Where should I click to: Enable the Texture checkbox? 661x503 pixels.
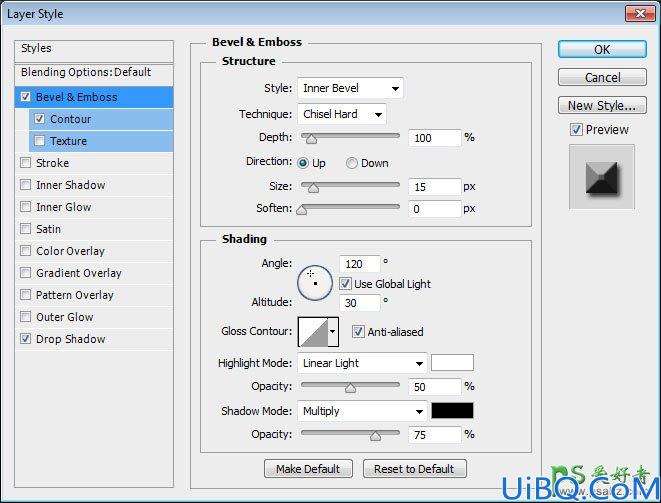[x=40, y=140]
